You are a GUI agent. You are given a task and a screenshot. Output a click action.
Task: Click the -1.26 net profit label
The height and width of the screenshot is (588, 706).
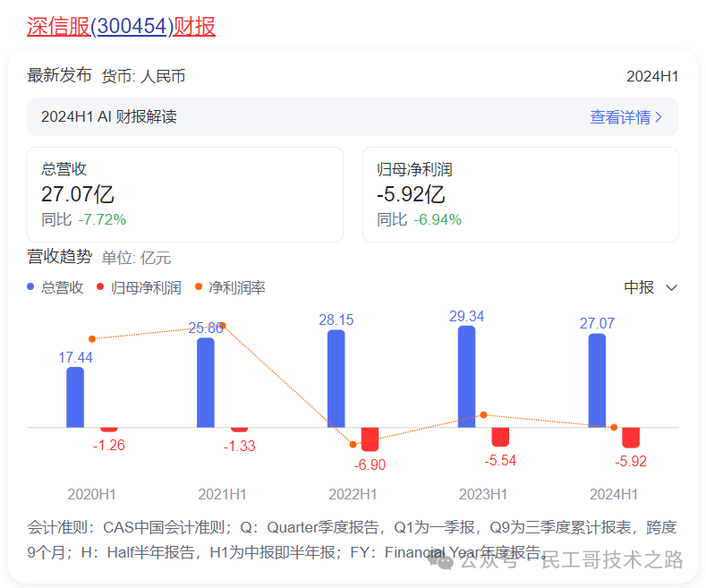pyautogui.click(x=109, y=446)
